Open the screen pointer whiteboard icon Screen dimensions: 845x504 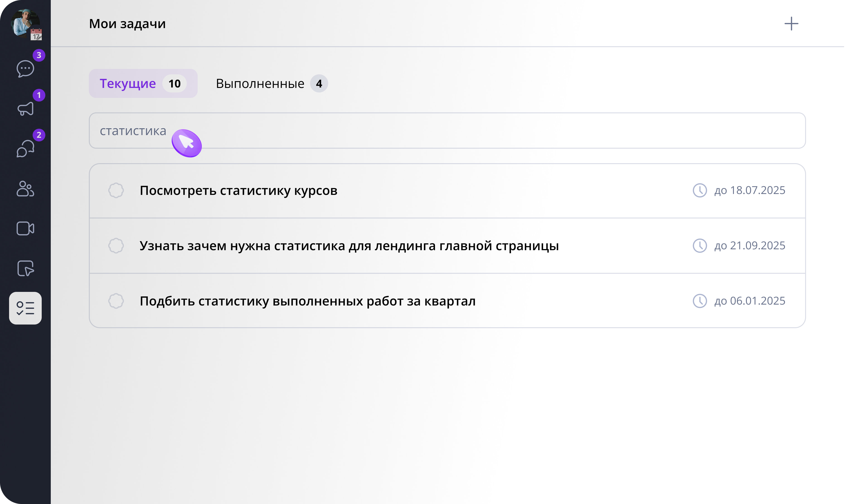25,269
